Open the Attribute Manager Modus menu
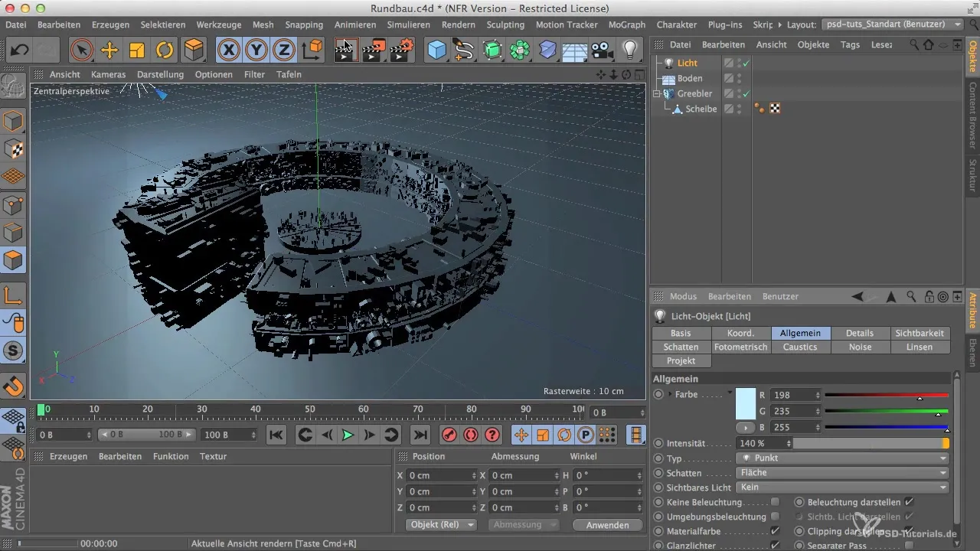This screenshot has height=551, width=980. 683,296
